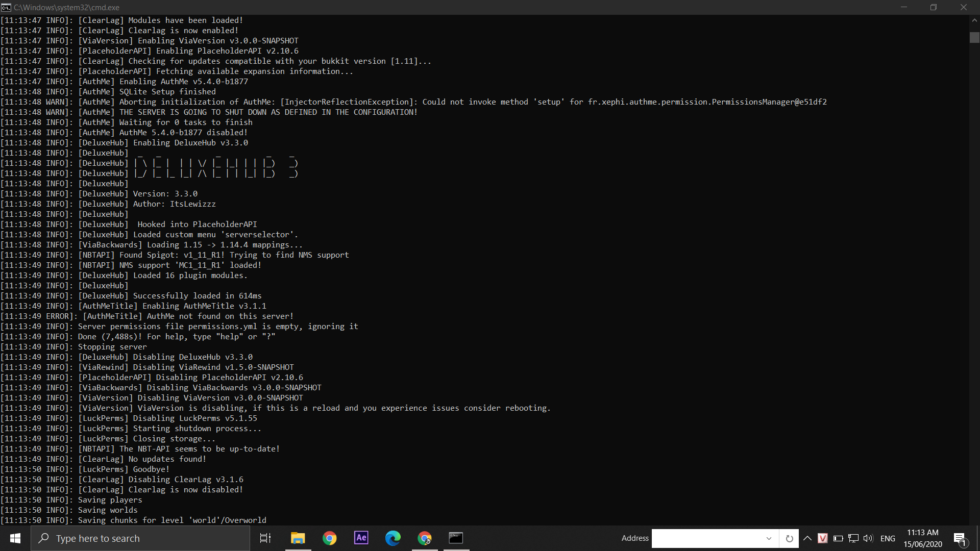Expand hidden system tray icons
Image resolution: width=980 pixels, height=551 pixels.
click(807, 538)
